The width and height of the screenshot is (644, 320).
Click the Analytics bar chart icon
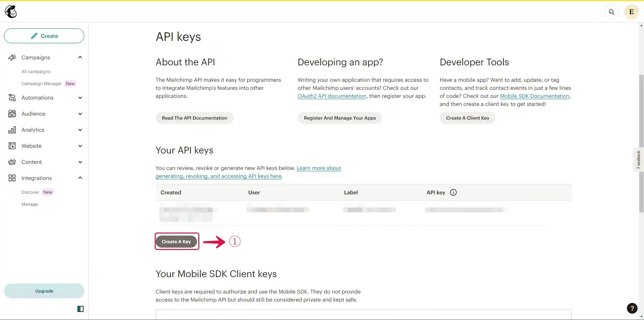tap(12, 130)
